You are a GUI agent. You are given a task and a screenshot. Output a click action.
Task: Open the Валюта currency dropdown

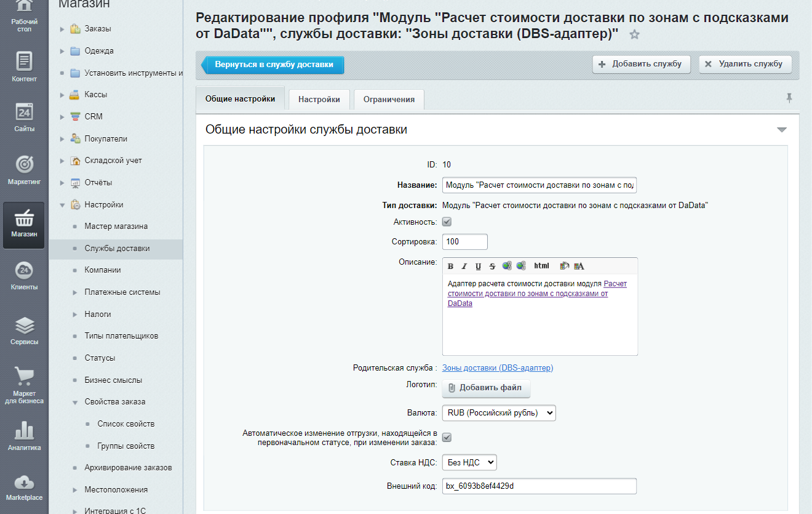(x=498, y=413)
